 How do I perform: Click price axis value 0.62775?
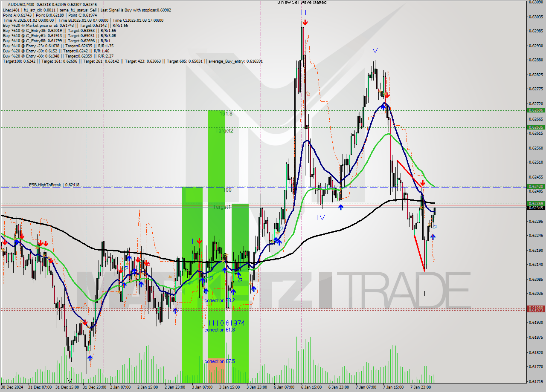(x=536, y=89)
